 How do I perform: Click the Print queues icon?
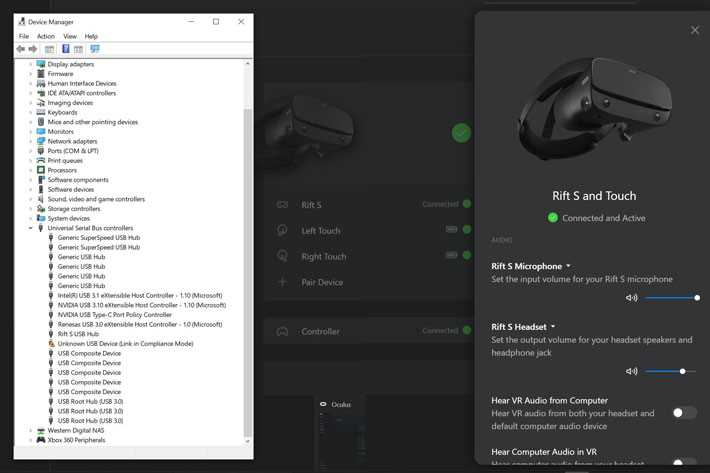click(x=41, y=160)
